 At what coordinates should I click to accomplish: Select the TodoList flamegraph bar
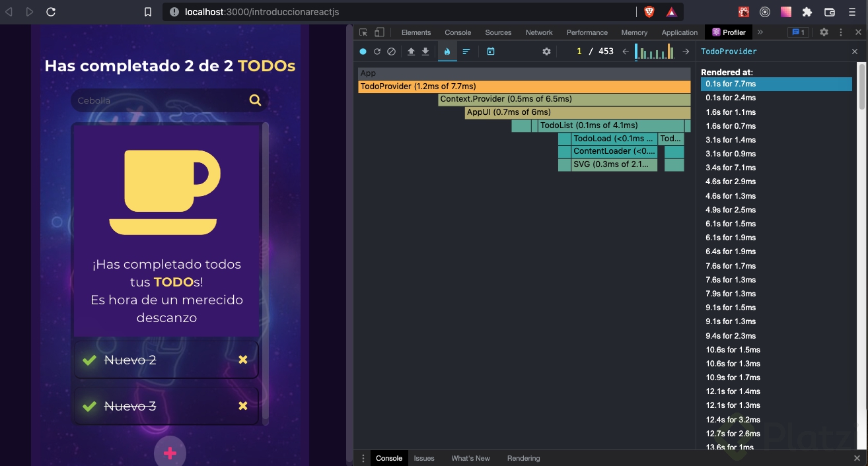tap(611, 125)
